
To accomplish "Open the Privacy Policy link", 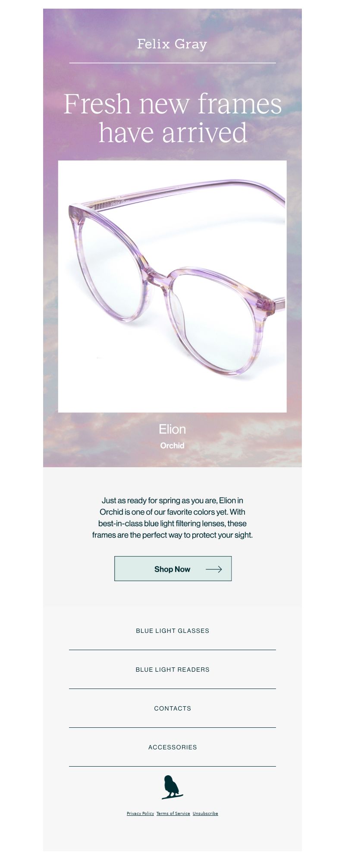I will (140, 814).
